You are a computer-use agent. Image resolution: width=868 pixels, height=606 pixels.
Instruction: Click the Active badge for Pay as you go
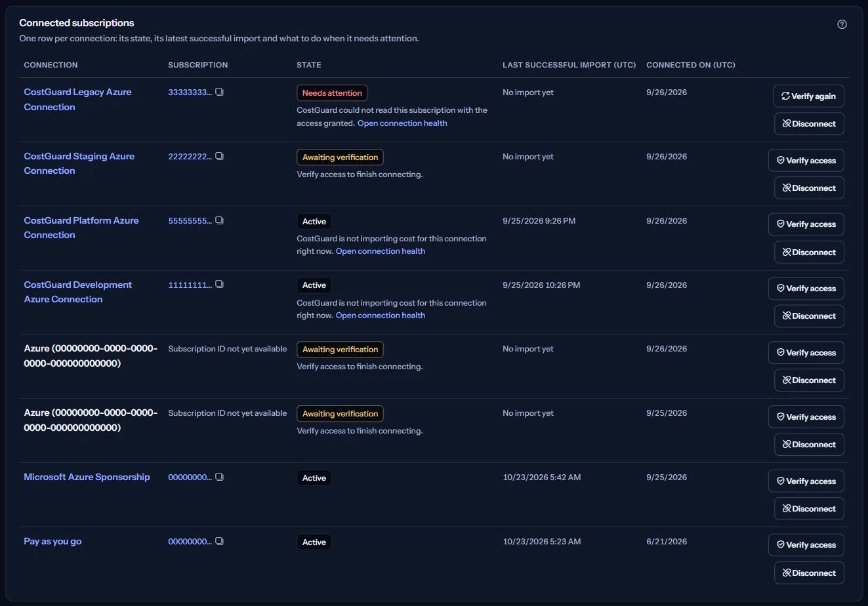coord(314,542)
